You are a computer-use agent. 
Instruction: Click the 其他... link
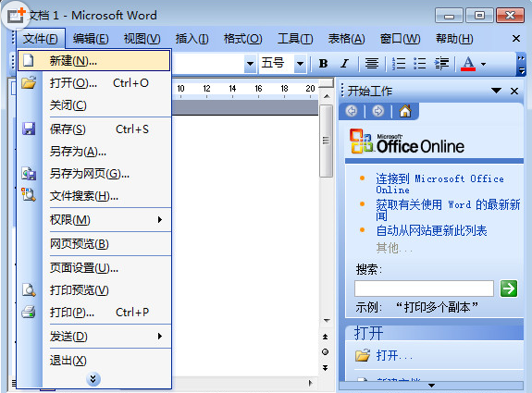394,248
